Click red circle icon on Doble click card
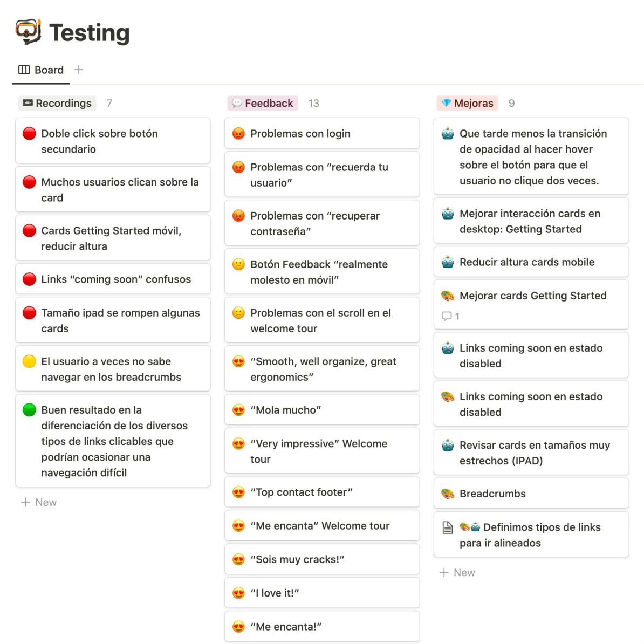The width and height of the screenshot is (644, 644). 29,133
